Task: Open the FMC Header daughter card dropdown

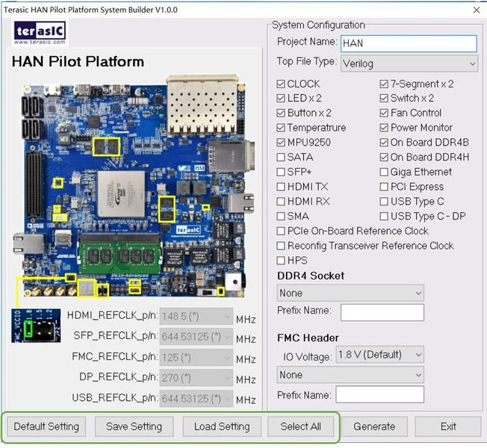Action: point(350,375)
